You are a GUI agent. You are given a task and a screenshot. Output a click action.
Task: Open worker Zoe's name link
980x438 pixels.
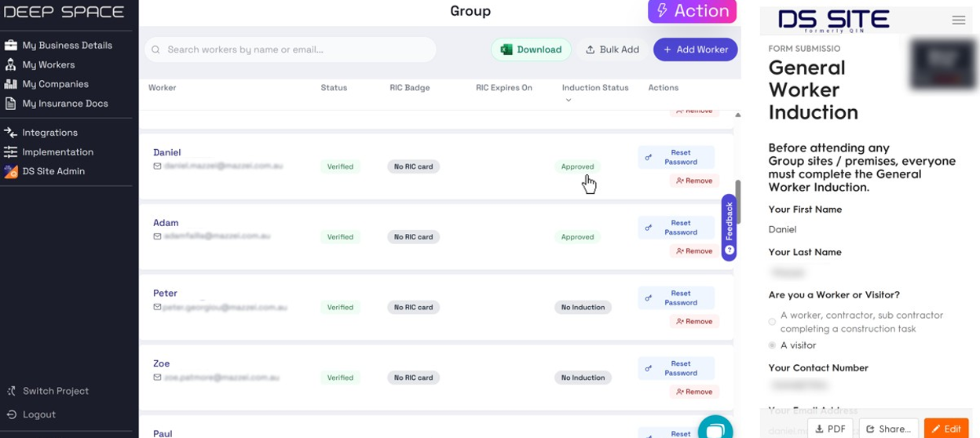click(x=161, y=363)
